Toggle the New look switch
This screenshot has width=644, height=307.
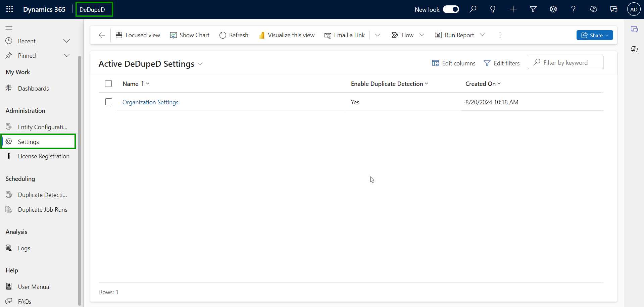[x=451, y=9]
